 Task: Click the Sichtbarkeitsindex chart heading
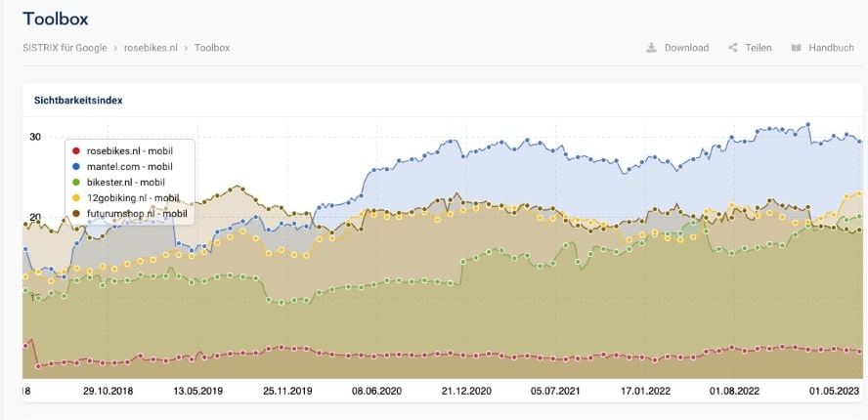(x=78, y=101)
